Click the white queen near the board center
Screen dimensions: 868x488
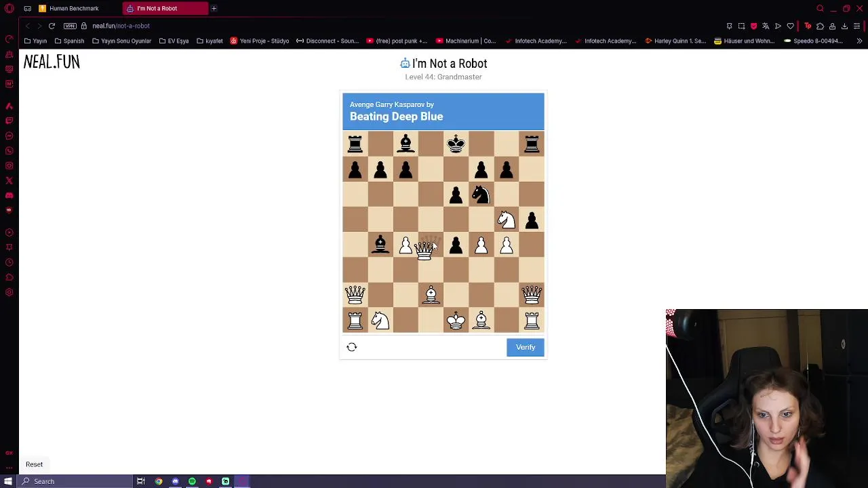425,249
